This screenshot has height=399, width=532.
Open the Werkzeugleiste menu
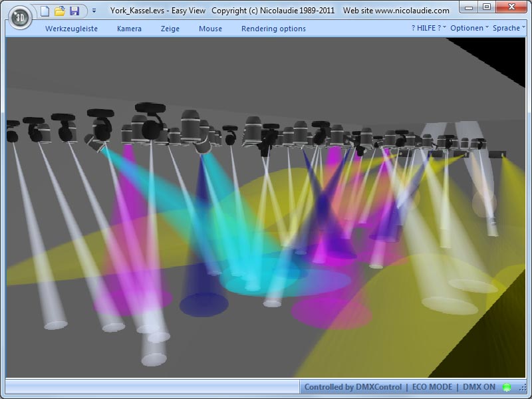71,29
